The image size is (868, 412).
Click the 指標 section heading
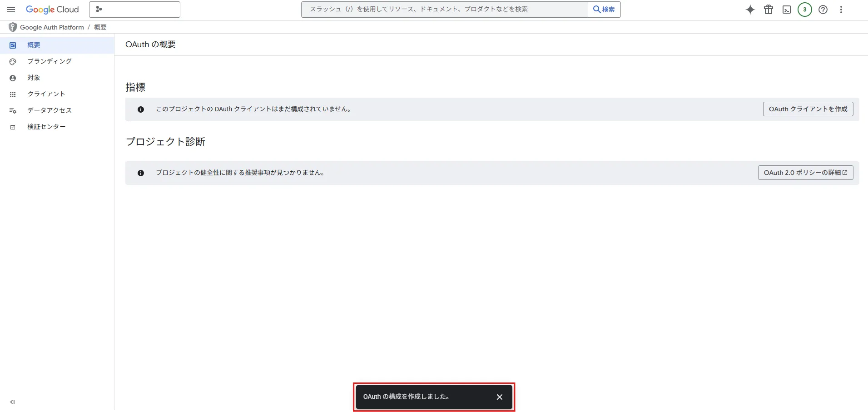[135, 87]
